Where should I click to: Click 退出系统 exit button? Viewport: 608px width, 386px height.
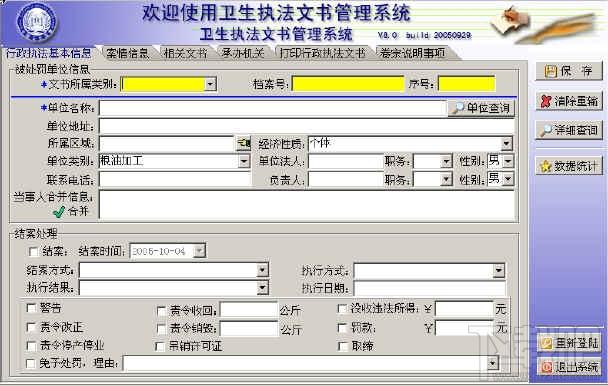point(569,367)
